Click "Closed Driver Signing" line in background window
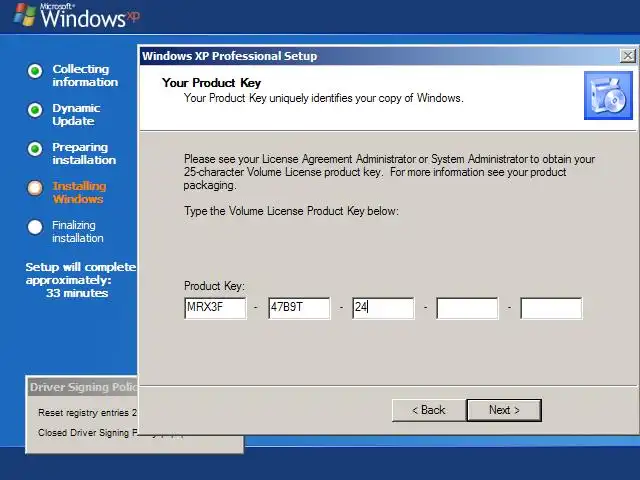Screen dimensions: 640x480 (x=87, y=433)
